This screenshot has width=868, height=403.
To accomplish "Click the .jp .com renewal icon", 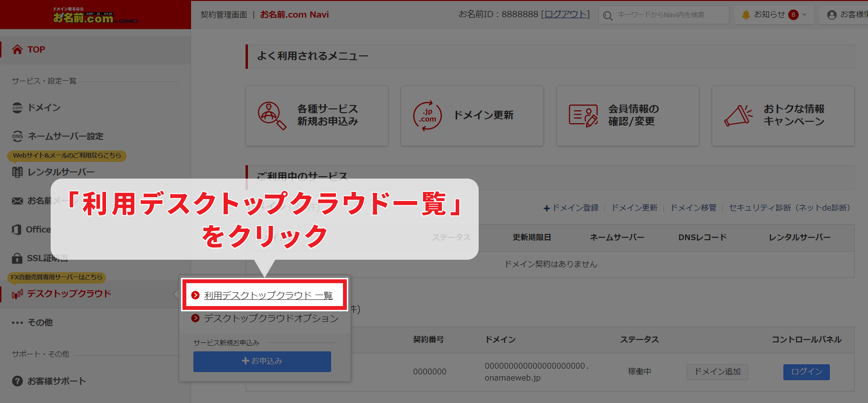I will click(428, 116).
